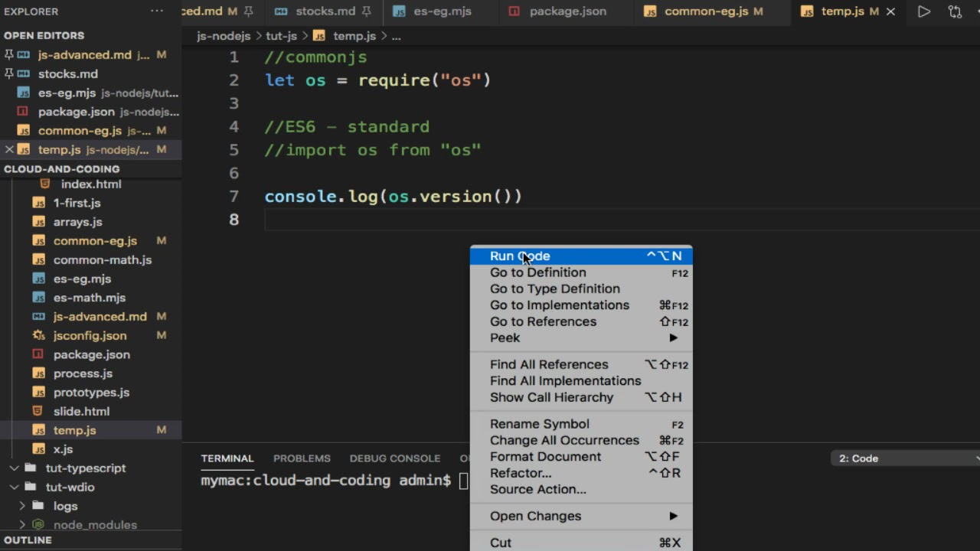The image size is (980, 551).
Task: Click the terminal prompt input area
Action: coord(464,481)
